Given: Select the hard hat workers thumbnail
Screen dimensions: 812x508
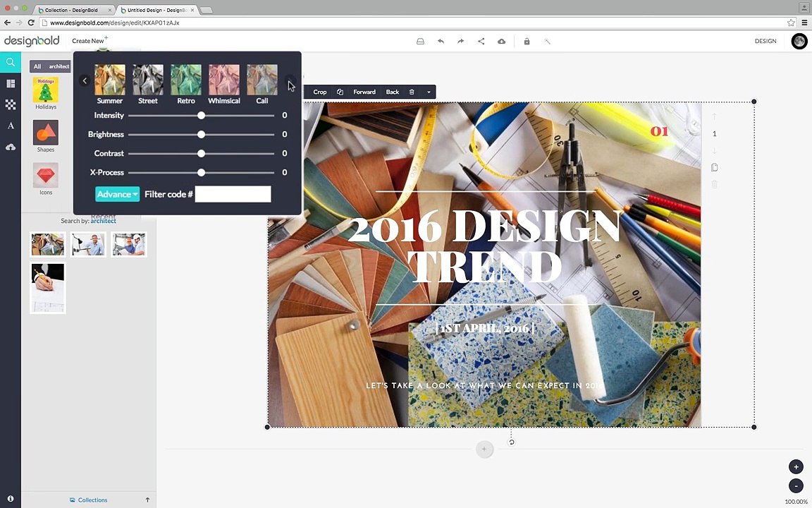Looking at the screenshot, I should tap(128, 245).
